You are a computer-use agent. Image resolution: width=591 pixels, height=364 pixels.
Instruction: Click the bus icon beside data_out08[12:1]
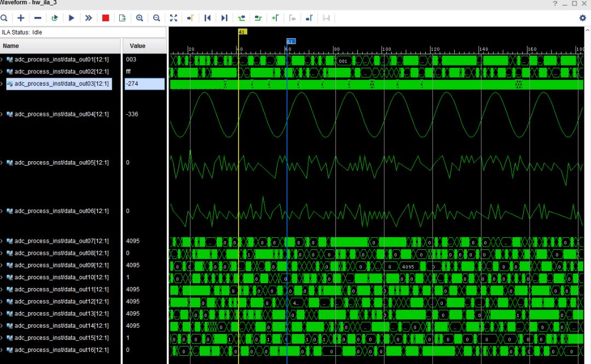[x=10, y=253]
